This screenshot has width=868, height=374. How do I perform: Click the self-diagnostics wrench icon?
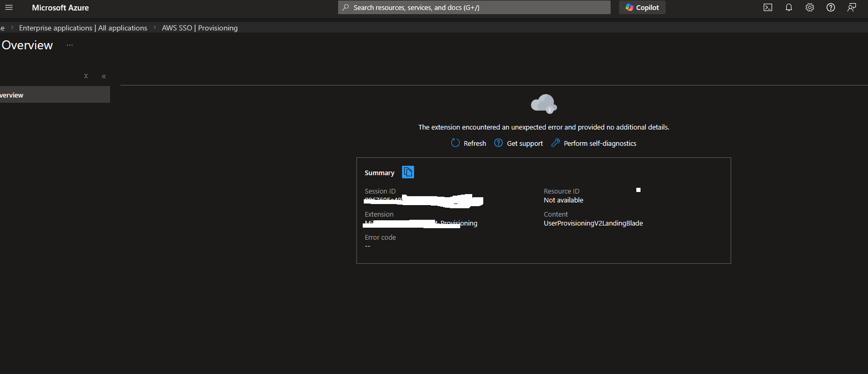(x=556, y=143)
